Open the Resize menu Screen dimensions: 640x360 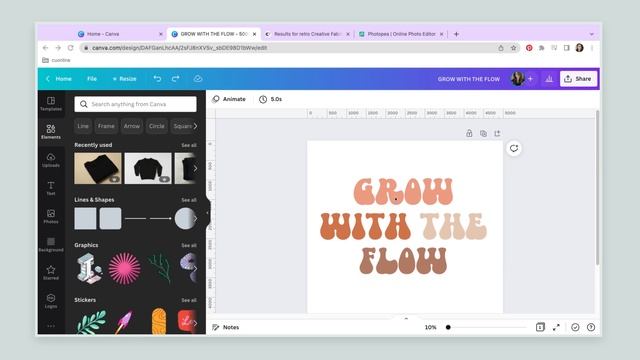(x=124, y=79)
